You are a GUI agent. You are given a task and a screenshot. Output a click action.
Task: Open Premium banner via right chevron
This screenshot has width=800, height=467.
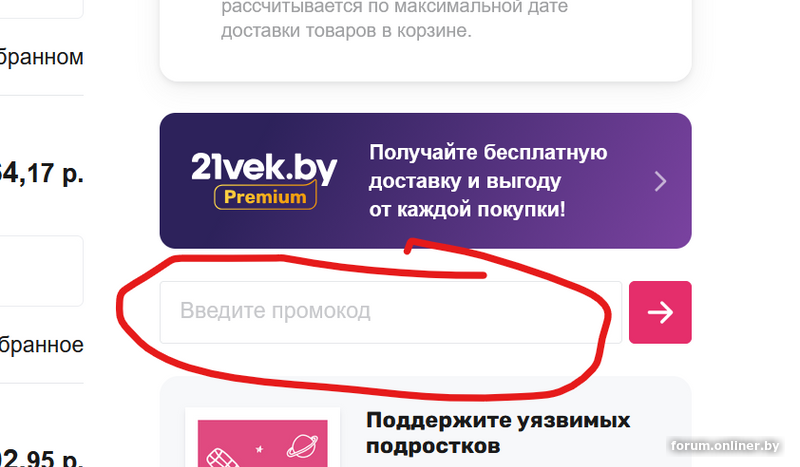tap(661, 181)
